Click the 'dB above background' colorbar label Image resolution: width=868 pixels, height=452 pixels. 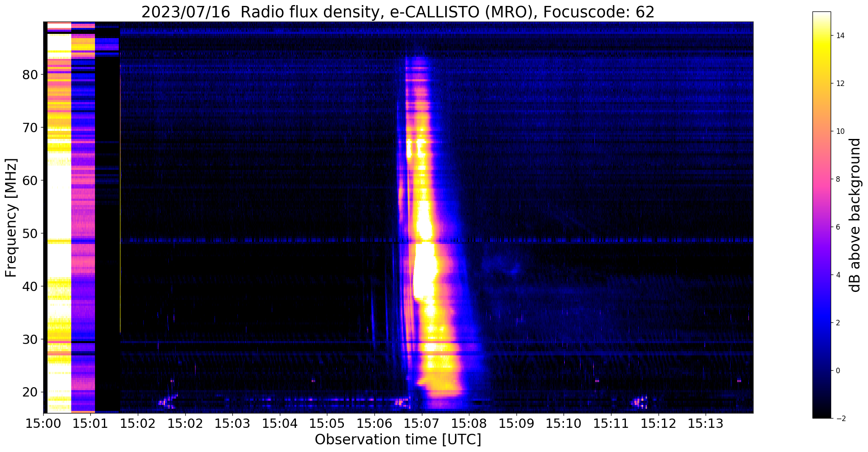click(855, 215)
